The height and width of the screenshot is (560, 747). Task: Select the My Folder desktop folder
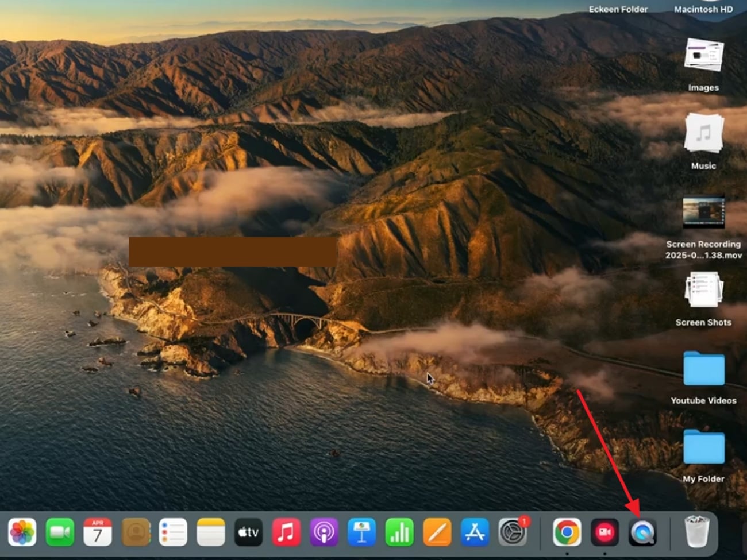pyautogui.click(x=704, y=446)
